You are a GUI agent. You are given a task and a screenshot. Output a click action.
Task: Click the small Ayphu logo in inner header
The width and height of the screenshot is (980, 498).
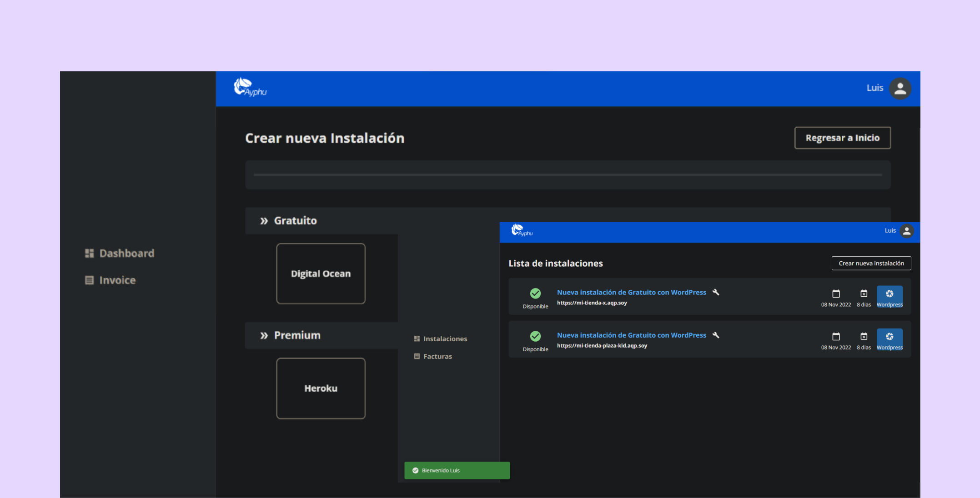(522, 231)
